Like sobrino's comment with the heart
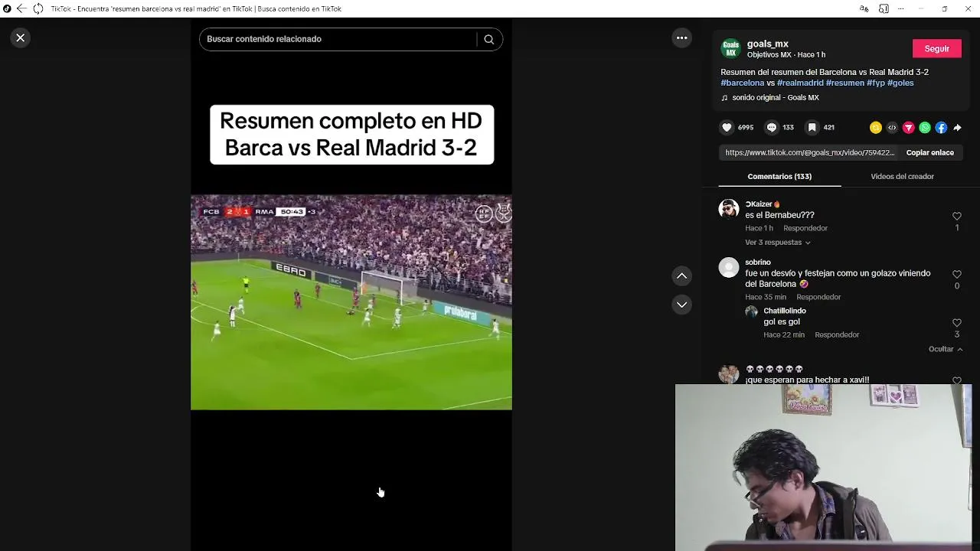 coord(956,274)
